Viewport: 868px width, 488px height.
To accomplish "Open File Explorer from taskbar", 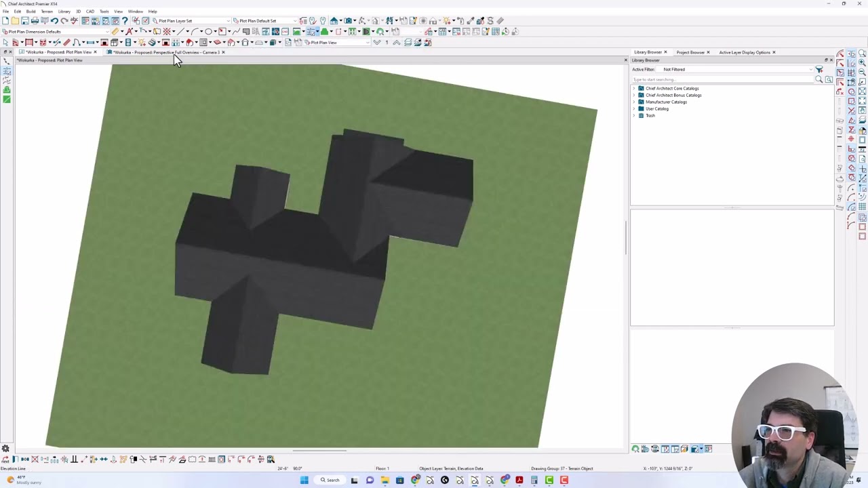I will pyautogui.click(x=384, y=480).
